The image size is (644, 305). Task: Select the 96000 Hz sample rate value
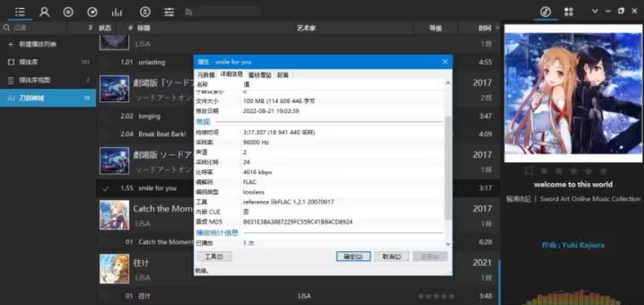point(256,142)
